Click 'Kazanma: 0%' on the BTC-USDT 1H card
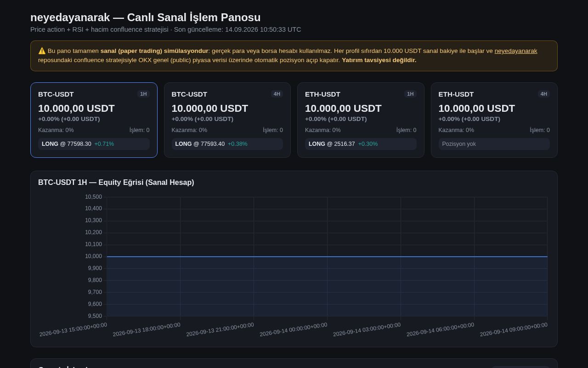 56,130
